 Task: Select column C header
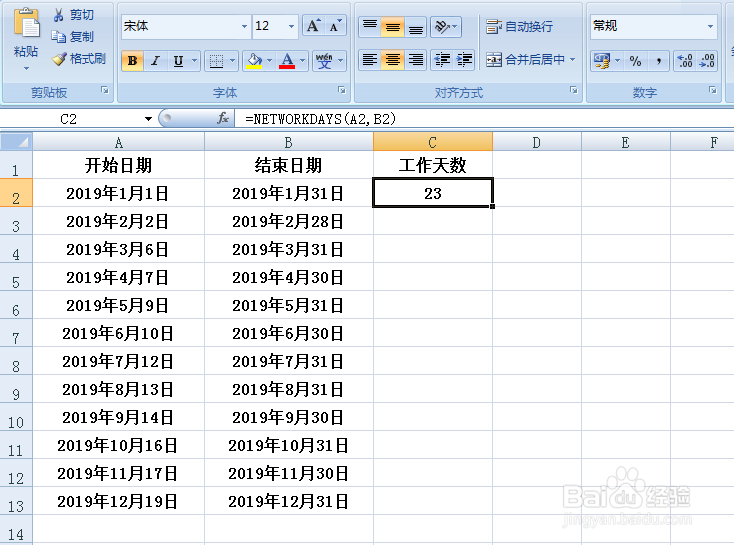(x=433, y=142)
